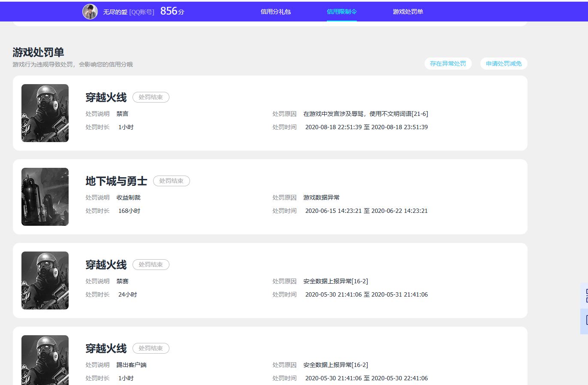Select the 禁言 penalty description
The width and height of the screenshot is (588, 385).
tap(122, 114)
